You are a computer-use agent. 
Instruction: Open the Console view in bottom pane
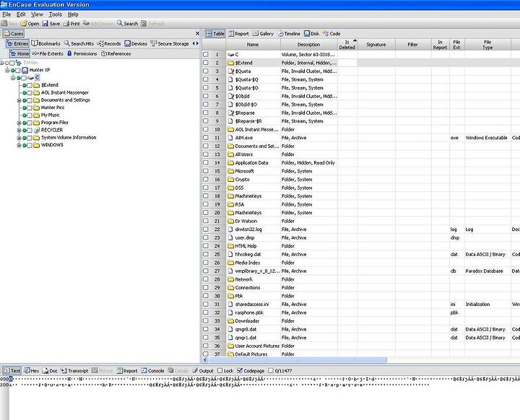(152, 371)
